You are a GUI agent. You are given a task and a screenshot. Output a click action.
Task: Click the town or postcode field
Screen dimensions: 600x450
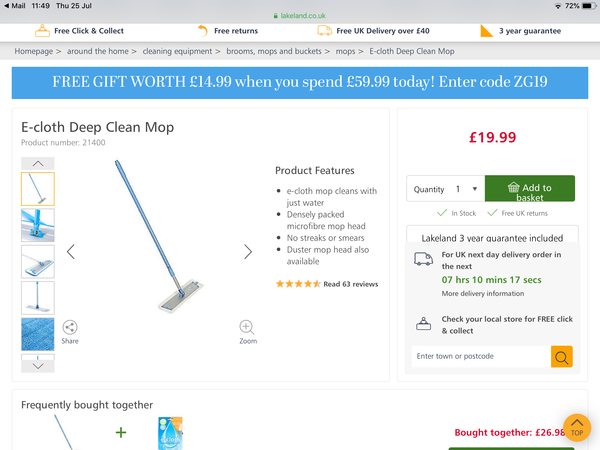point(480,356)
